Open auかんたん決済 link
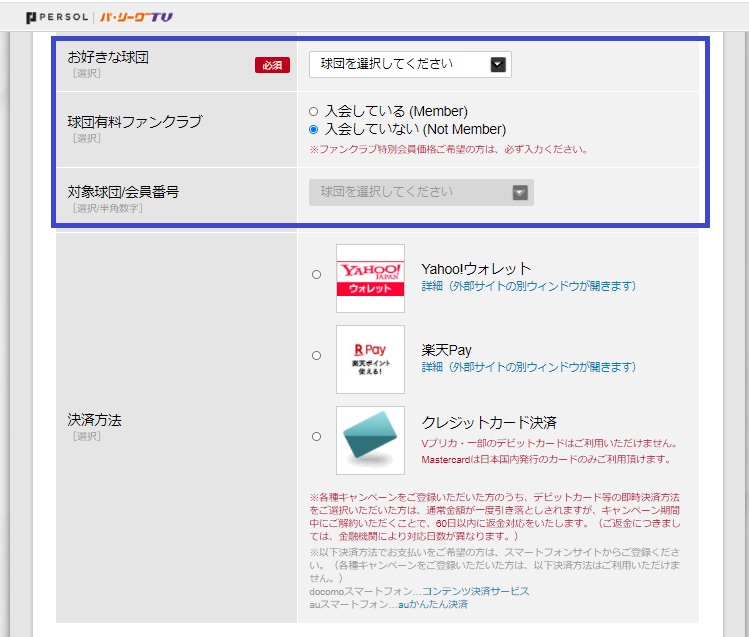 click(x=432, y=604)
